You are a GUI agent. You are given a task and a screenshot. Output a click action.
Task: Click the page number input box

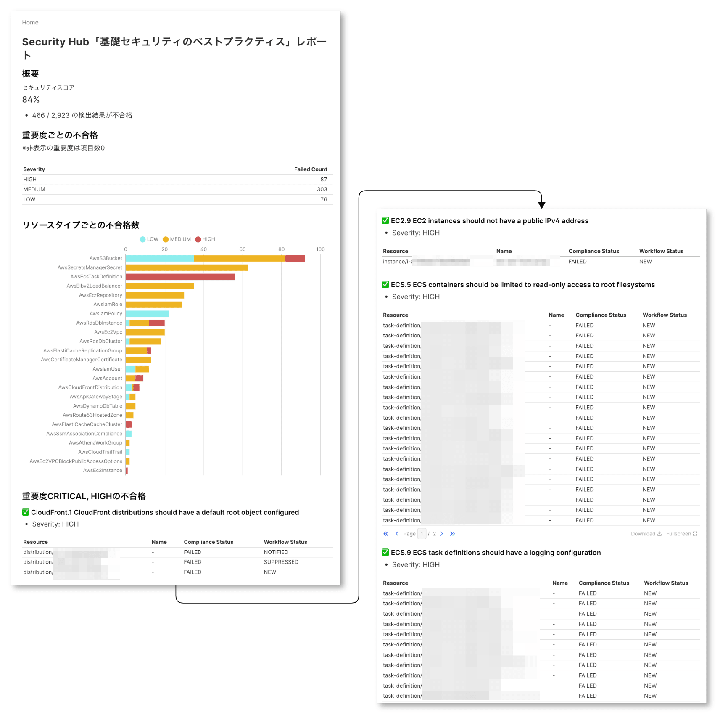tap(422, 534)
